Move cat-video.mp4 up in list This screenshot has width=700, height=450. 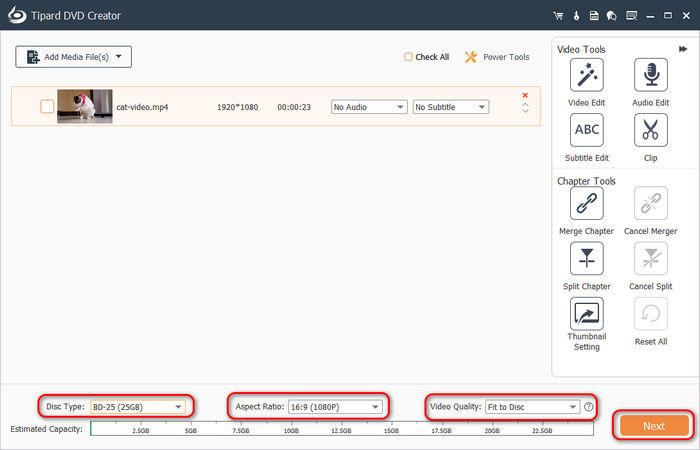[525, 104]
